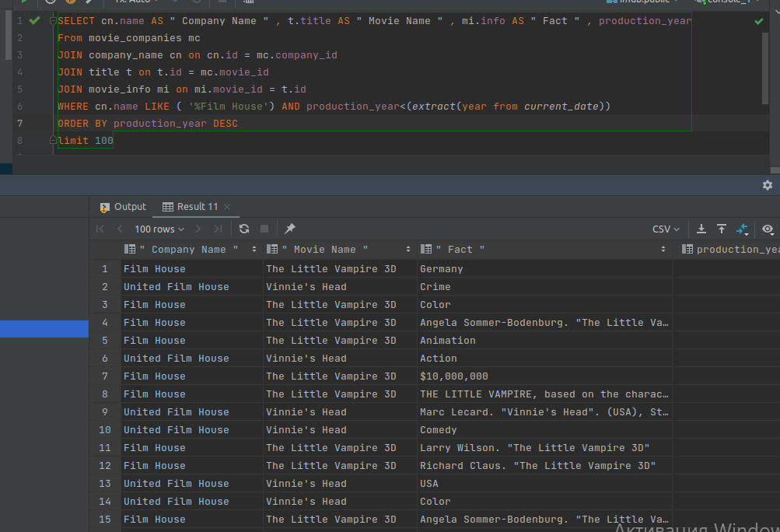Screen dimensions: 780x532
Task: Click the Stop button in result toolbar
Action: [x=264, y=229]
